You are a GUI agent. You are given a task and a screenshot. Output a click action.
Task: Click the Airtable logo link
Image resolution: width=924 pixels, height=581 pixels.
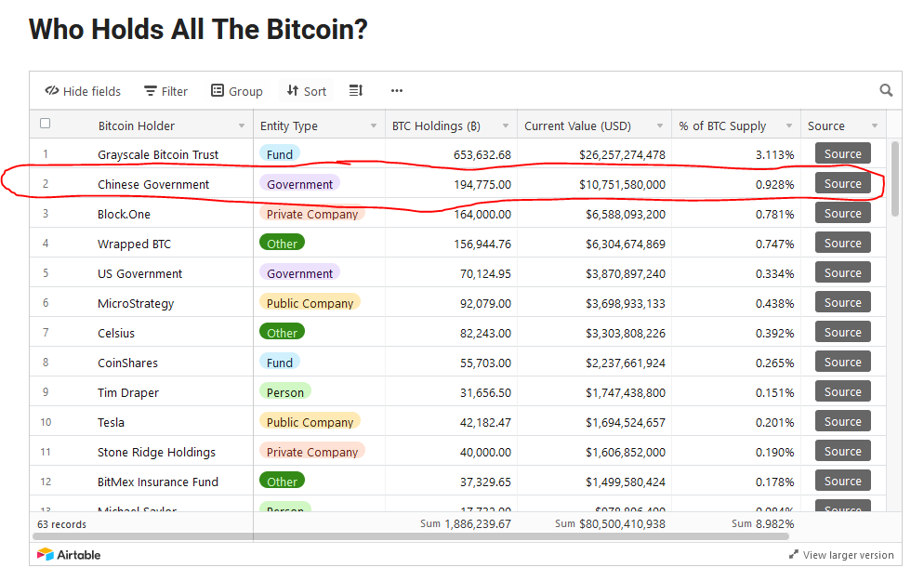point(69,554)
